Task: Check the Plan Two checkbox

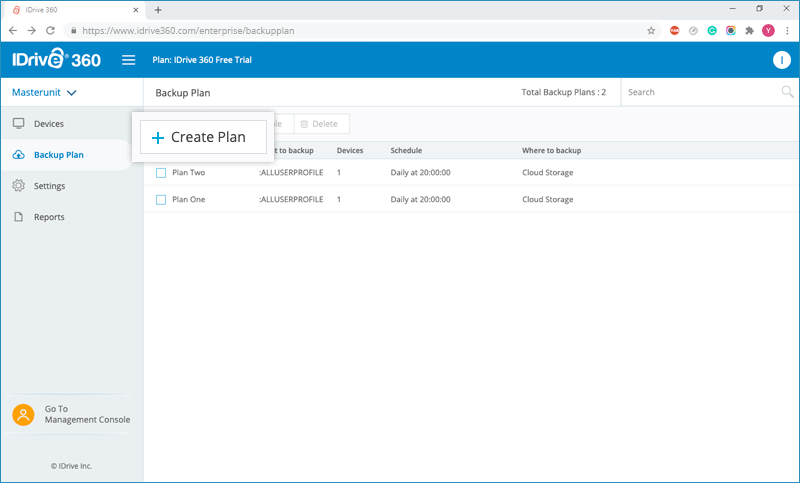Action: coord(161,173)
